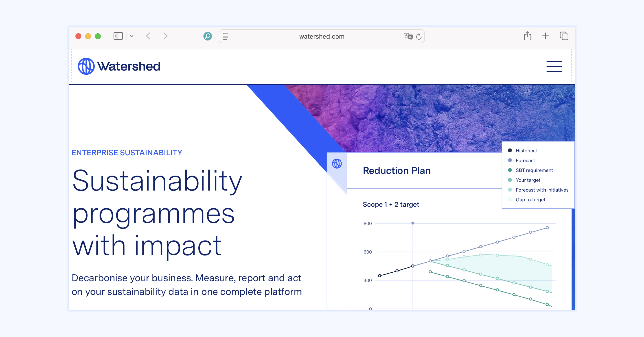The width and height of the screenshot is (644, 337).
Task: Reload the watershed.com page
Action: [x=419, y=36]
